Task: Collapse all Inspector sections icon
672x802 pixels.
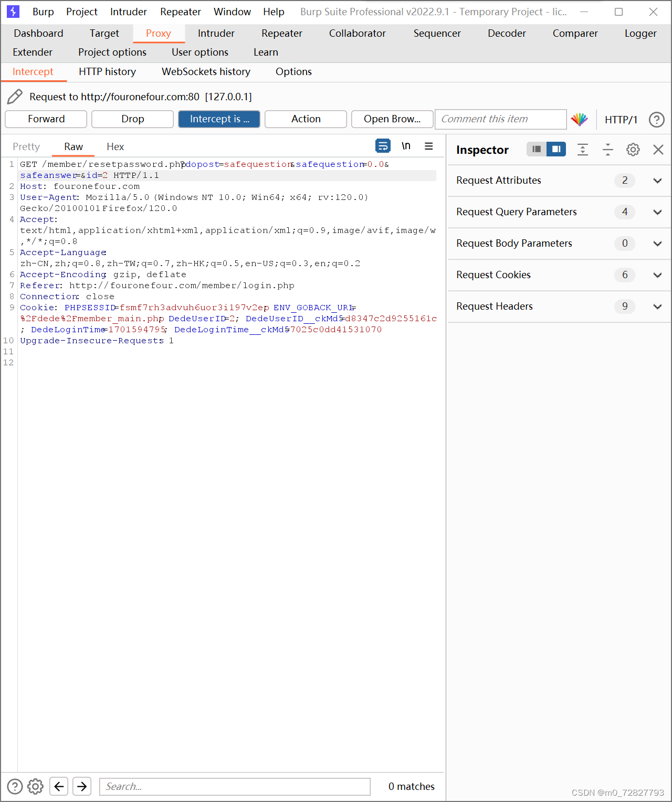Action: (x=608, y=150)
